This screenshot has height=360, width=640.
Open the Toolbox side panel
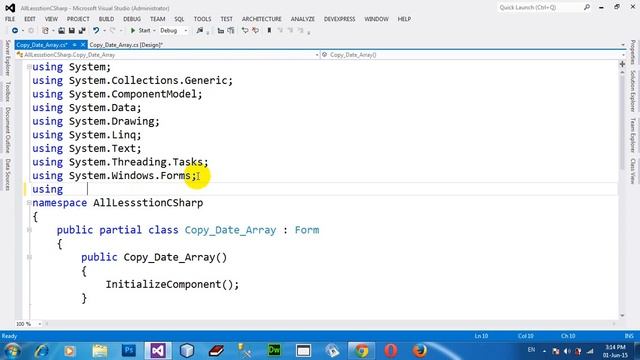click(x=7, y=91)
